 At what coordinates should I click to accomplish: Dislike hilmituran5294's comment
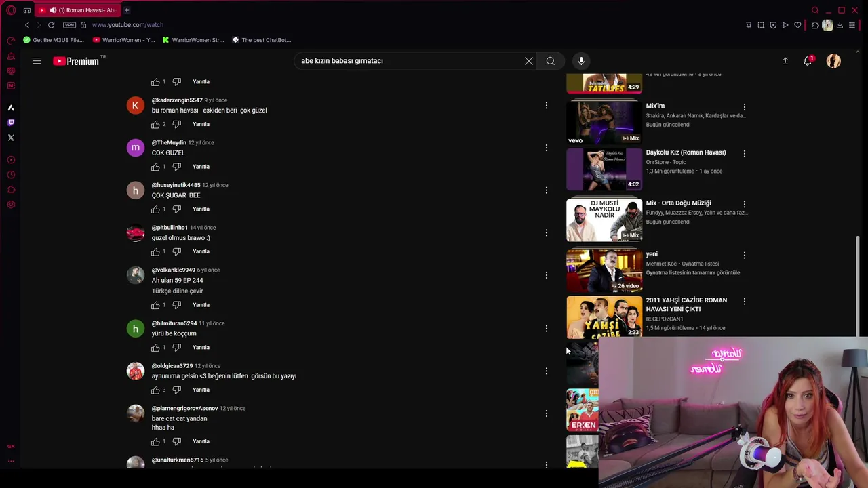[x=177, y=348]
